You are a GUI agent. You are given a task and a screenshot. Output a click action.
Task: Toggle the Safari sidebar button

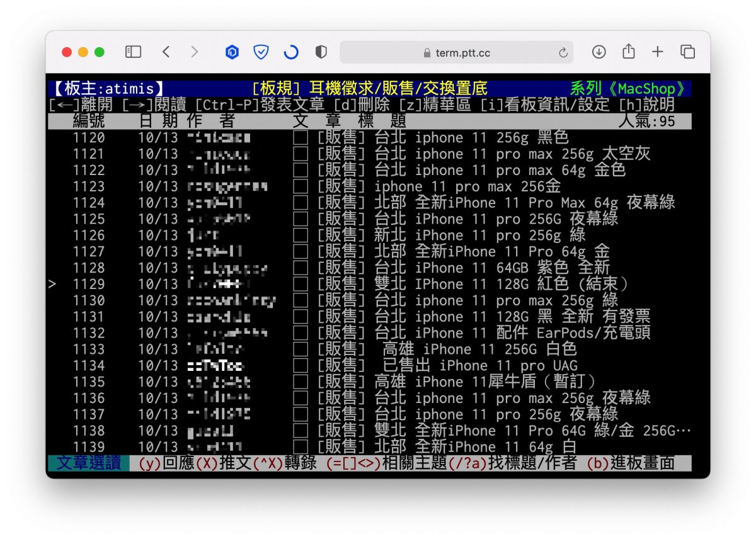133,52
